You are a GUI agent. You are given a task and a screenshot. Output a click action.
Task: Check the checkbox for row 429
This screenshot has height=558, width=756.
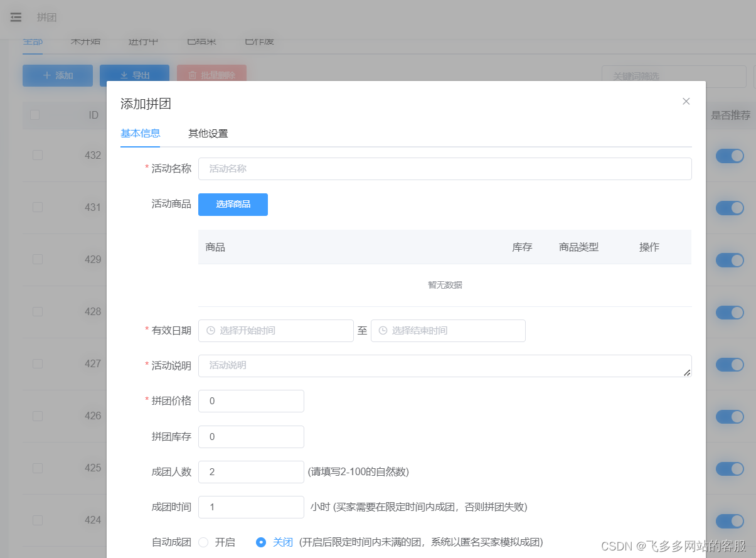point(38,259)
